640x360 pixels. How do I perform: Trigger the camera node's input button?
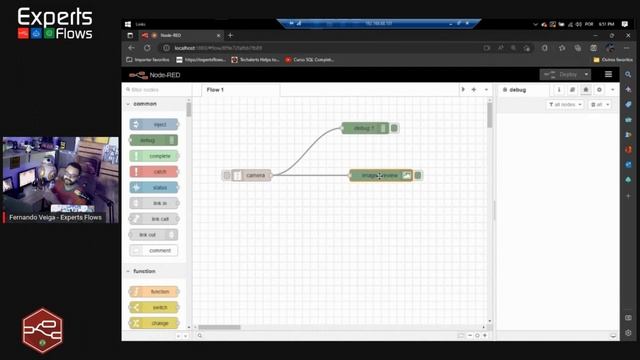(x=227, y=176)
